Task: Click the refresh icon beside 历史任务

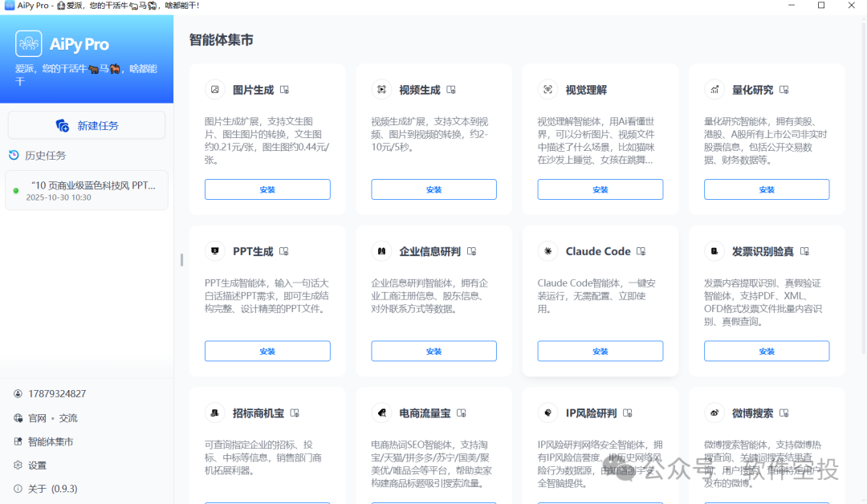Action: click(x=14, y=155)
